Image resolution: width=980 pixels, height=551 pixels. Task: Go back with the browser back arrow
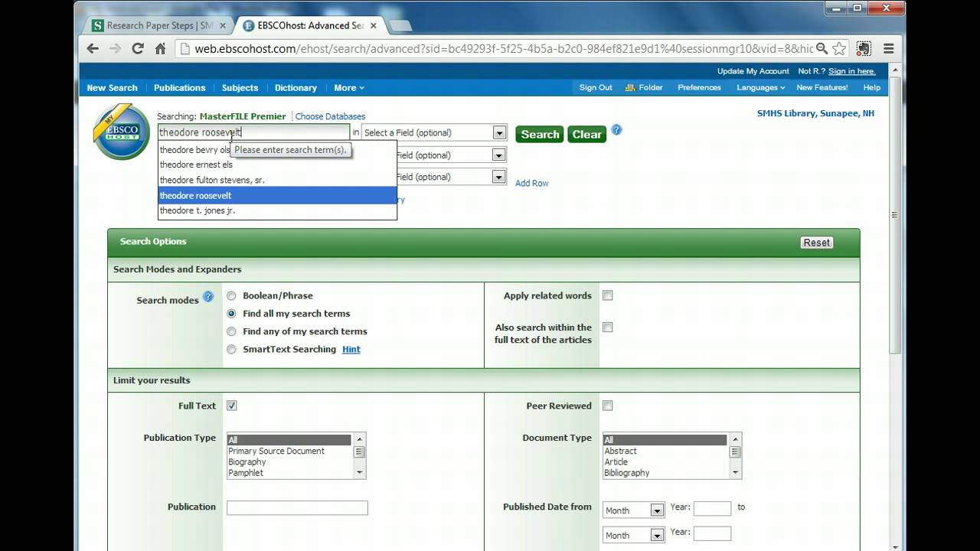click(93, 48)
